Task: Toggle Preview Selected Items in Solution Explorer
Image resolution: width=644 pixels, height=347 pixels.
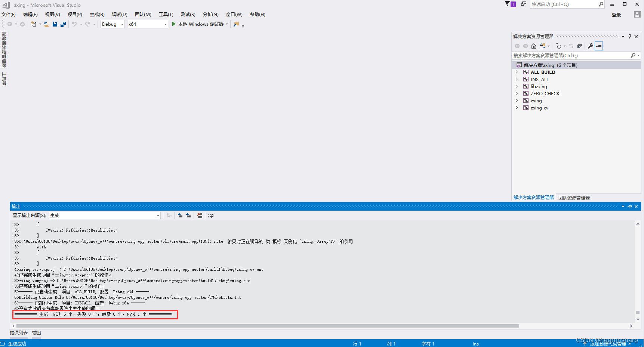Action: [599, 46]
